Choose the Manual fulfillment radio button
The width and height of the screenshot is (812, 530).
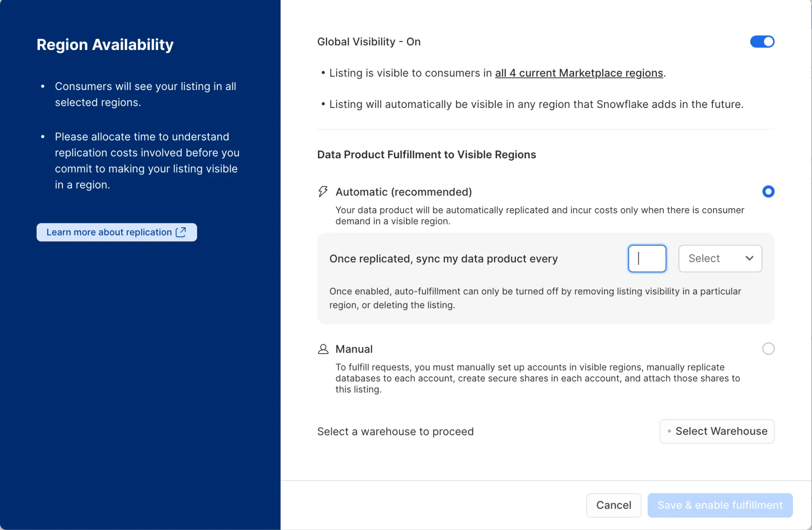768,349
